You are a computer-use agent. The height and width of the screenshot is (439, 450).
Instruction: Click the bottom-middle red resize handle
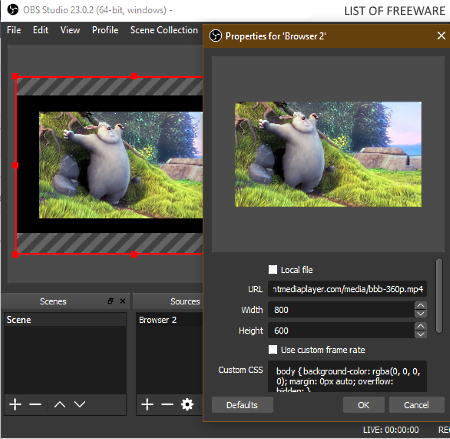pyautogui.click(x=134, y=254)
